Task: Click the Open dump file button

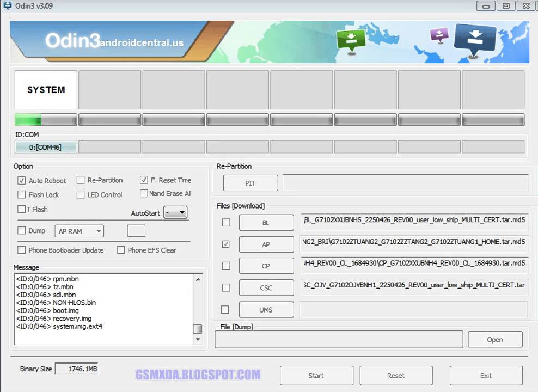Action: [x=495, y=340]
